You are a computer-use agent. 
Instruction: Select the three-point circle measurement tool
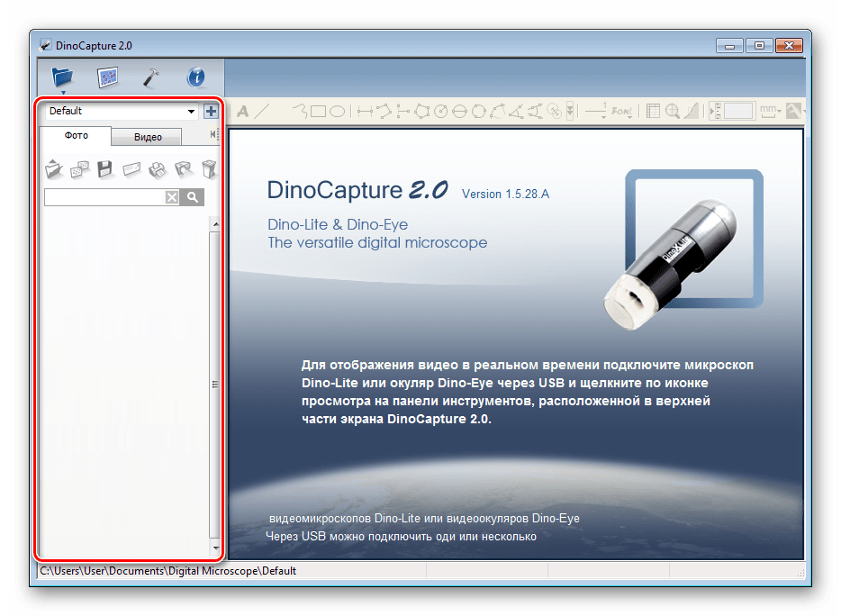479,111
